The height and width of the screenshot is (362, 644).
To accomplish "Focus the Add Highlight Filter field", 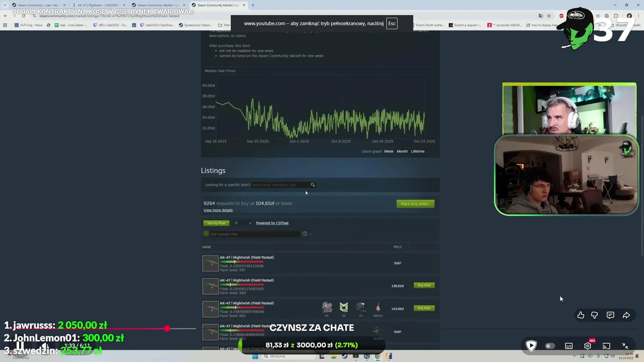I will (x=255, y=234).
